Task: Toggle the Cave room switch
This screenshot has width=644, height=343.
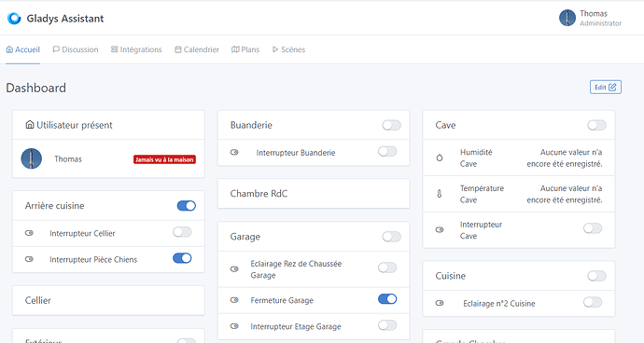Action: (596, 125)
